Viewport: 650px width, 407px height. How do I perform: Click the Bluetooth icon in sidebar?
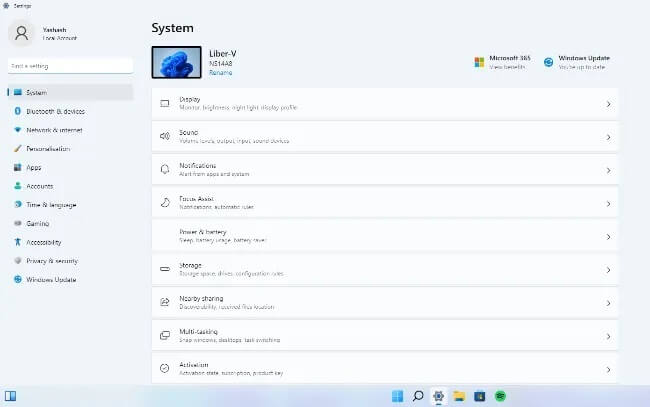tap(17, 111)
